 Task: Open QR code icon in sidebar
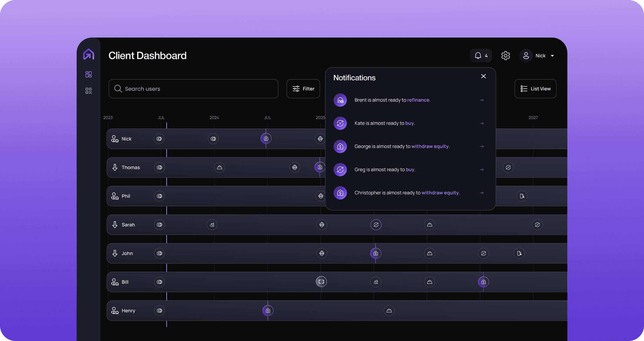[89, 91]
